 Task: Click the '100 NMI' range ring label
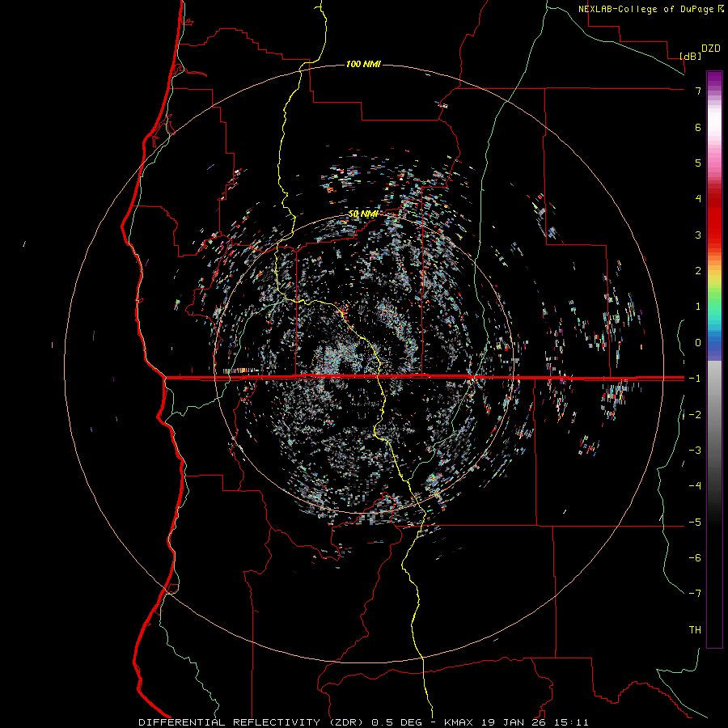pyautogui.click(x=363, y=64)
